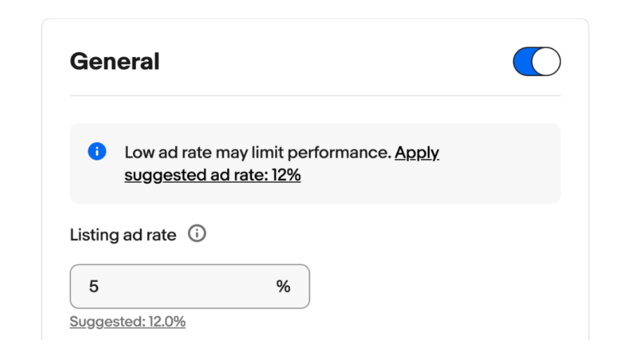Screen dimensions: 629x364
Task: Click the "Suggested: 12.0%" link below the field
Action: click(x=127, y=322)
